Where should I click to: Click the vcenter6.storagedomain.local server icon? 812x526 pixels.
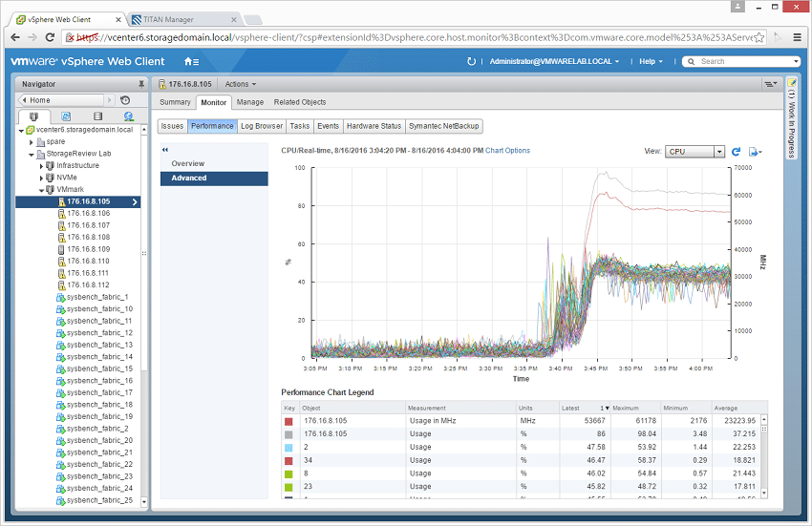pos(30,130)
